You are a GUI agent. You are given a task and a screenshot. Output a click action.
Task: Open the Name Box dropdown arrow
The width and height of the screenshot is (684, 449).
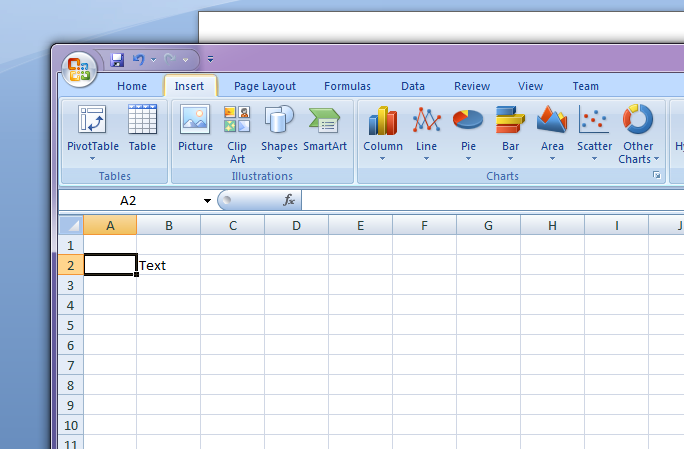(x=207, y=200)
